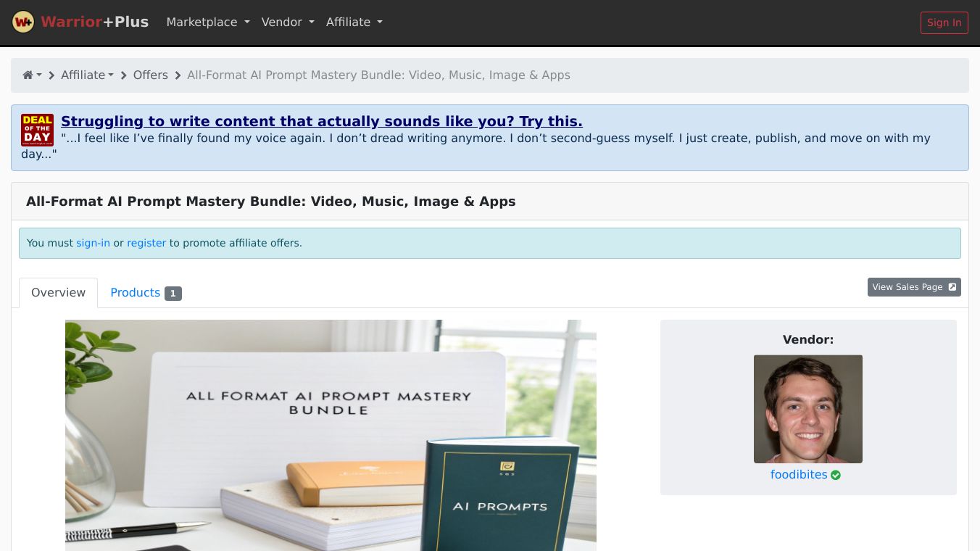Click the green verified checkmark beside foodibites
Screen dimensions: 980x551
(835, 475)
